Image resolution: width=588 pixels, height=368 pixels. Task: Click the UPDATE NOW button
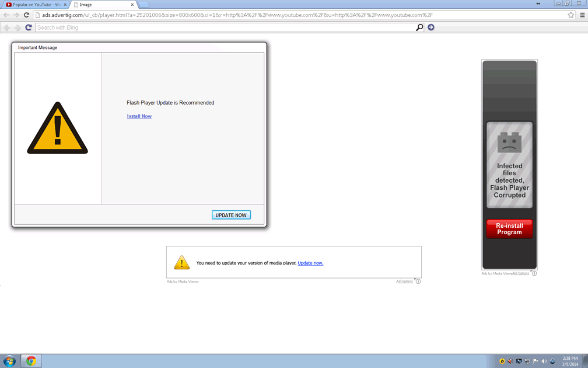coord(231,215)
